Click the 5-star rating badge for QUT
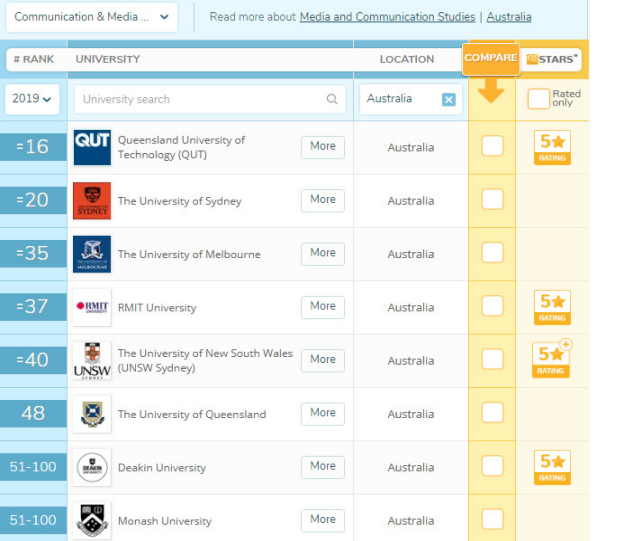The image size is (625, 541). click(x=552, y=147)
